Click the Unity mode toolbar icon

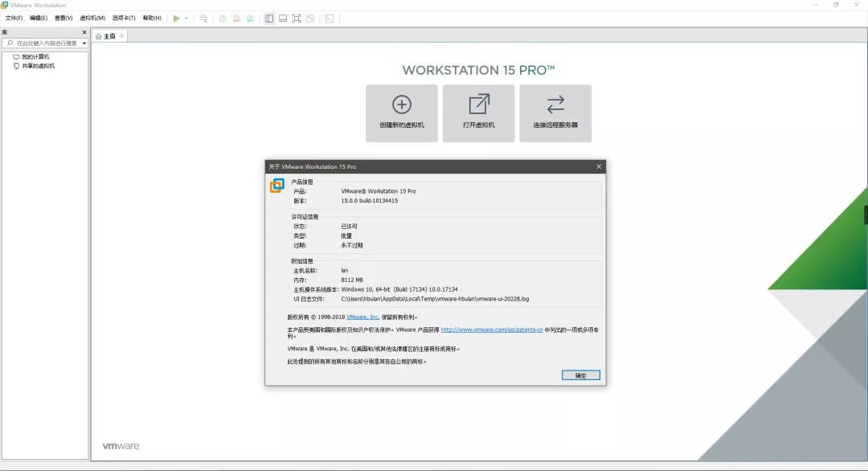[310, 18]
